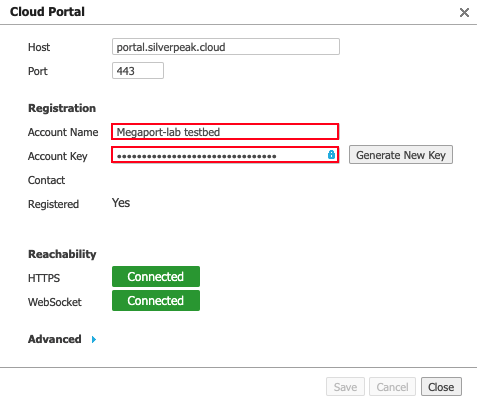Click the Cancel button
This screenshot has width=477, height=406.
pos(392,387)
